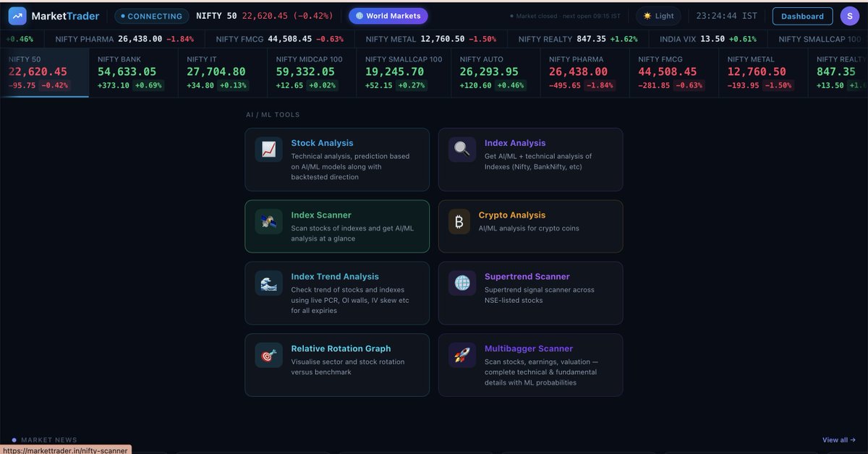Select the NIFTY IT index tab
This screenshot has width=868, height=454.
[x=223, y=72]
